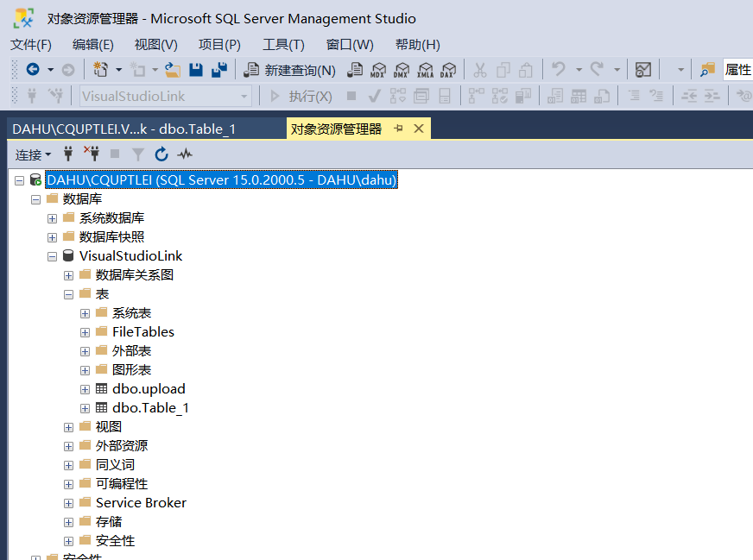Click the Paste toolbar icon
The image size is (753, 560).
[526, 70]
